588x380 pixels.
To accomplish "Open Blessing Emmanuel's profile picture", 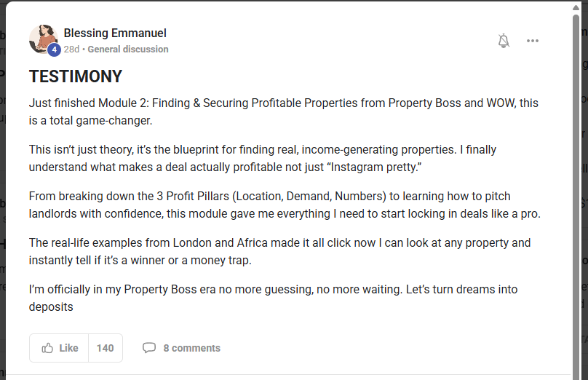I will [42, 37].
